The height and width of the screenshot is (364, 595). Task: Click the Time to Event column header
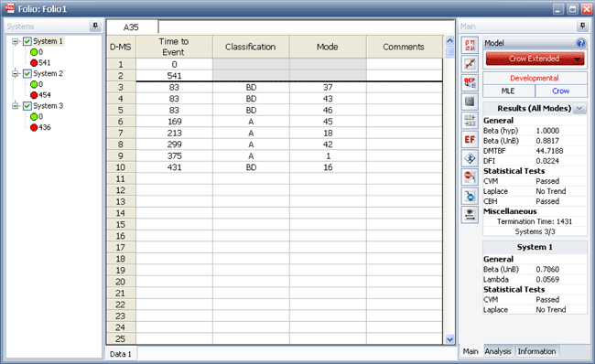point(174,47)
